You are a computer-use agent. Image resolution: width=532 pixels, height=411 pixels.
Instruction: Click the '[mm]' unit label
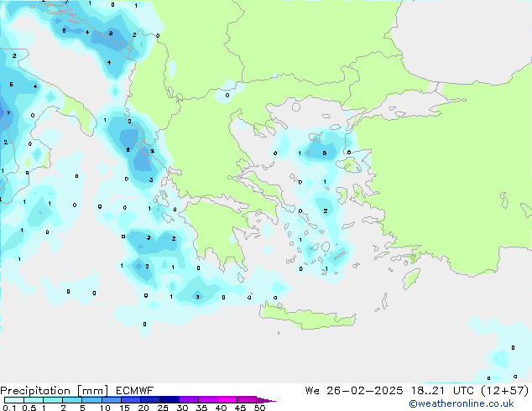(92, 391)
